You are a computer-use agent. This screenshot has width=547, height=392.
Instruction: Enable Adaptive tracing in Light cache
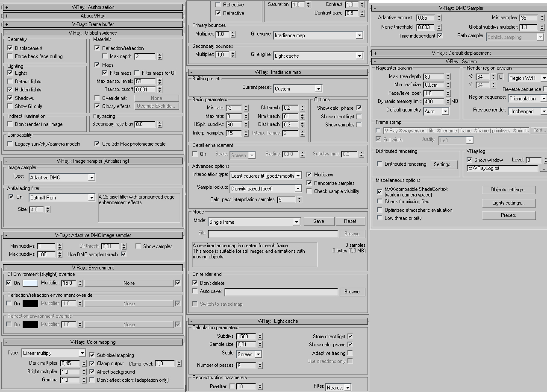tap(350, 353)
